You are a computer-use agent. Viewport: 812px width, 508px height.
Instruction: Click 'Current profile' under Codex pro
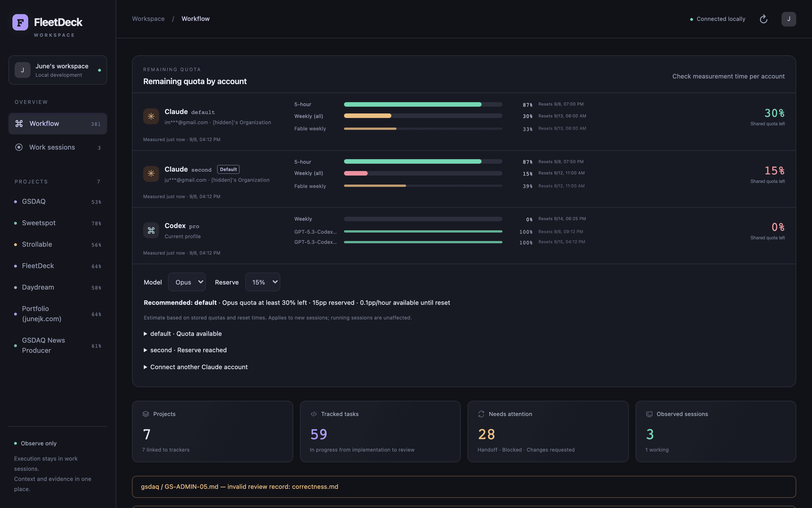click(182, 237)
